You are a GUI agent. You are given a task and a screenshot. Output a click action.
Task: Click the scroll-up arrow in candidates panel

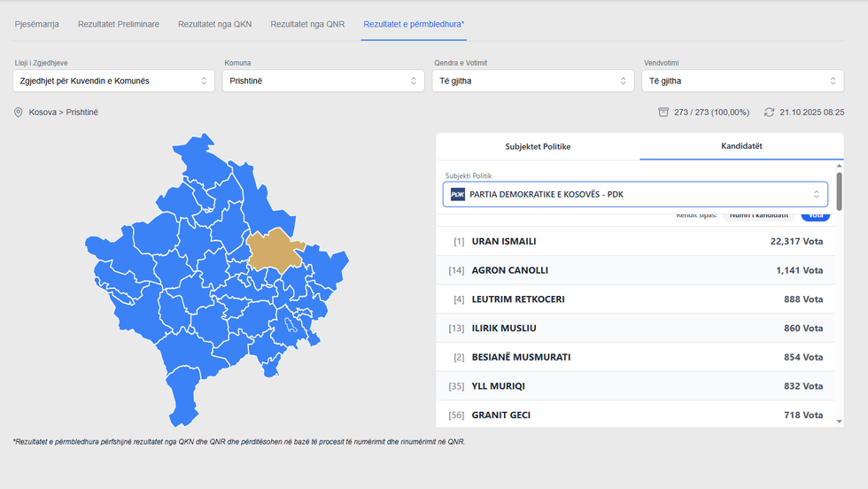click(839, 166)
